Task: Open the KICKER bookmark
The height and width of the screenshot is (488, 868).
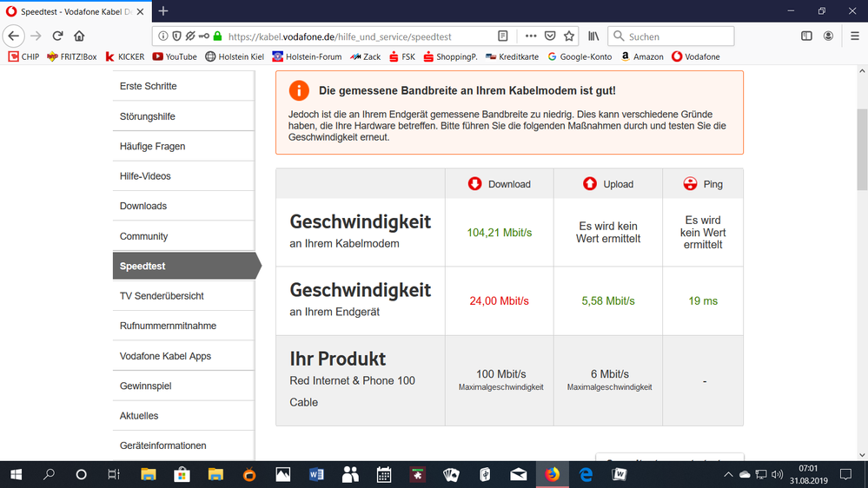Action: [124, 56]
